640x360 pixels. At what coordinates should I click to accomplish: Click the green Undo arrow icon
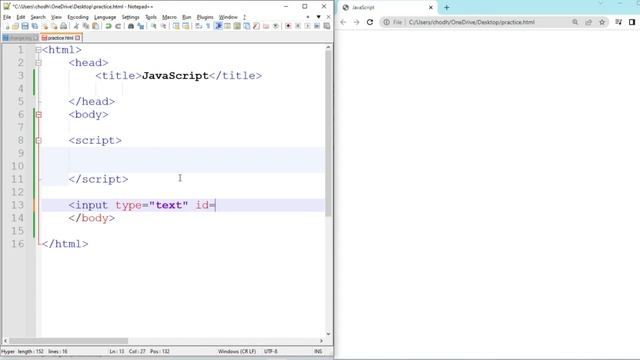pyautogui.click(x=108, y=26)
